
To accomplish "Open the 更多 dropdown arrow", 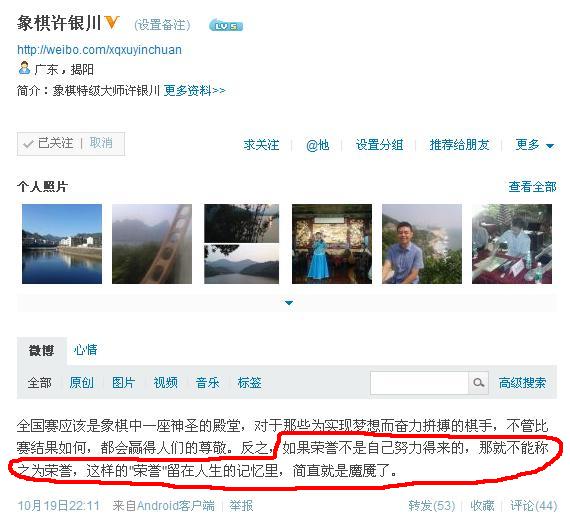I will point(550,146).
